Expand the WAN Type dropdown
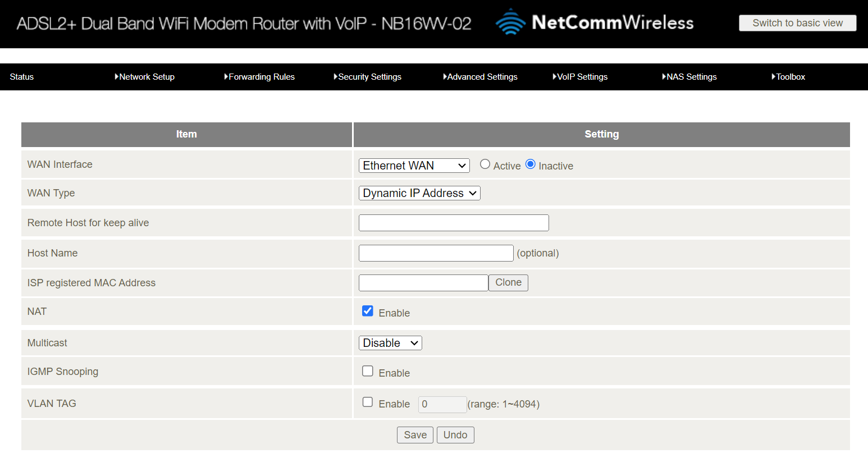This screenshot has width=868, height=467. coord(419,193)
